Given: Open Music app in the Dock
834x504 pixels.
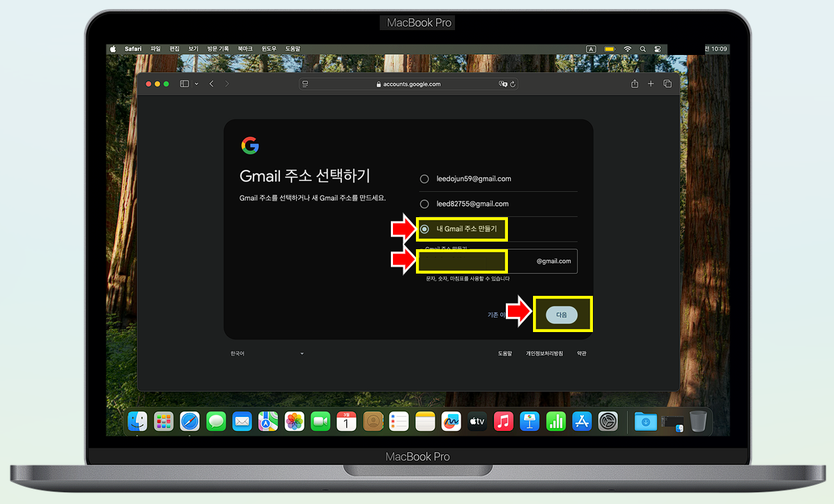Looking at the screenshot, I should [503, 422].
